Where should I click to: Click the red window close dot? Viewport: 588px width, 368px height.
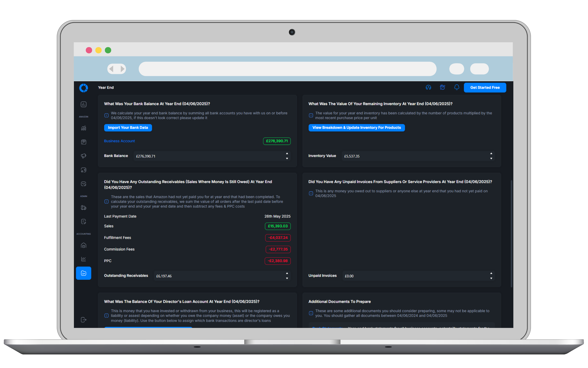[89, 50]
